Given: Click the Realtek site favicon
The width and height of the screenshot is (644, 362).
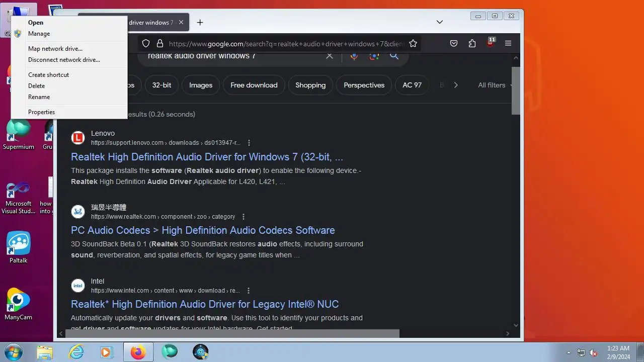Looking at the screenshot, I should click(x=78, y=212).
